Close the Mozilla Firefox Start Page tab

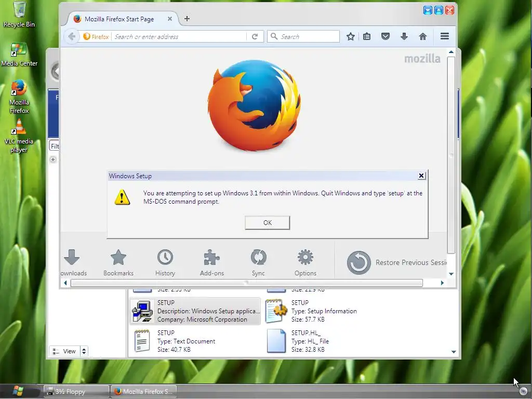[x=170, y=19]
